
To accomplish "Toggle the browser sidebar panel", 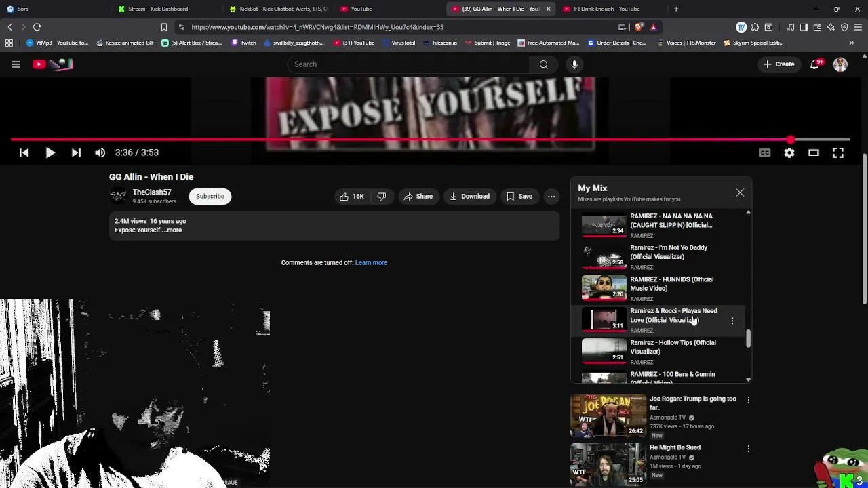I will [x=804, y=27].
